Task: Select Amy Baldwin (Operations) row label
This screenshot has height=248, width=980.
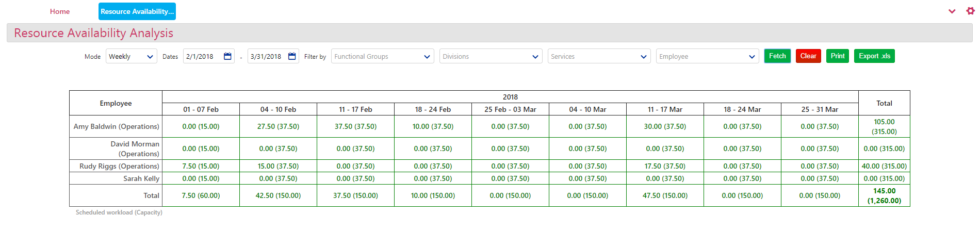Action: tap(116, 126)
